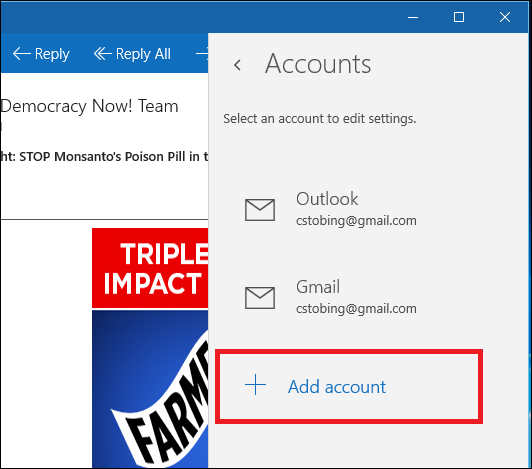532x469 pixels.
Task: Click the envelope icon beside Outlook
Action: (260, 210)
